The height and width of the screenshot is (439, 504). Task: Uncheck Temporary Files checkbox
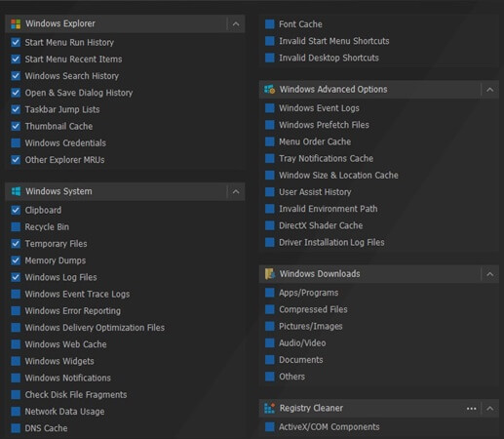click(16, 244)
